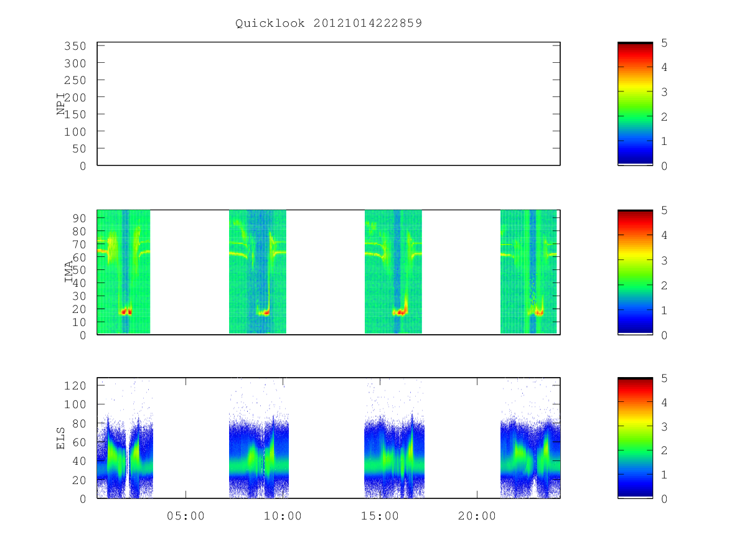Click the 05:00 time axis label
747x560 pixels.
[x=186, y=516]
